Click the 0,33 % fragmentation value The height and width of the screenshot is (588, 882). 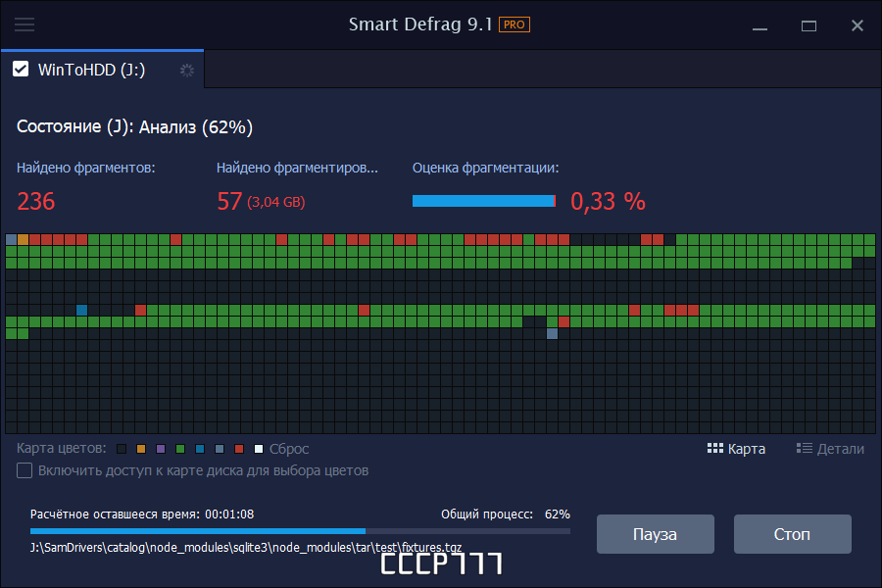[608, 202]
